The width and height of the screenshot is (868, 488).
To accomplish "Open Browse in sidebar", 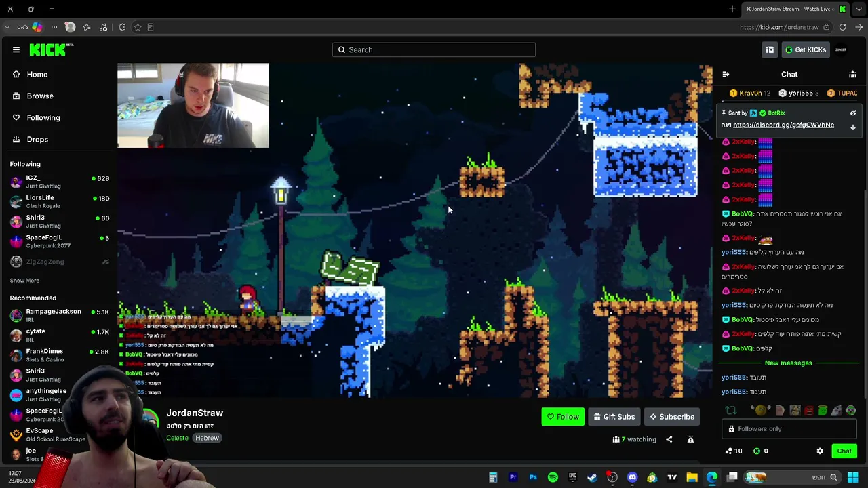I will pos(58,96).
